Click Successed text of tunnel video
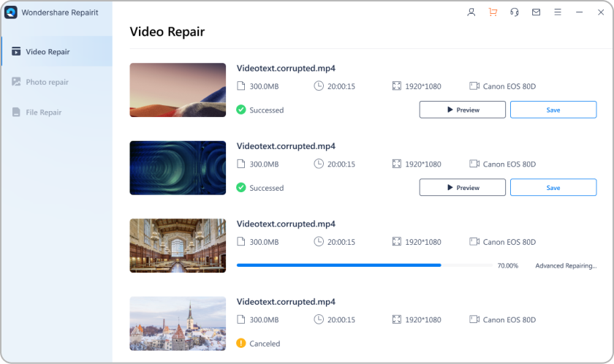614x364 pixels. pos(266,188)
